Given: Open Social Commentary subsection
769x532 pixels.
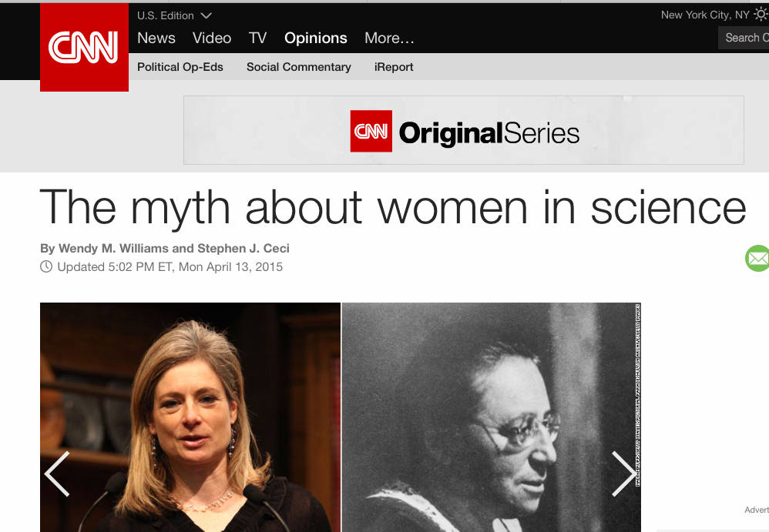Looking at the screenshot, I should click(x=299, y=67).
